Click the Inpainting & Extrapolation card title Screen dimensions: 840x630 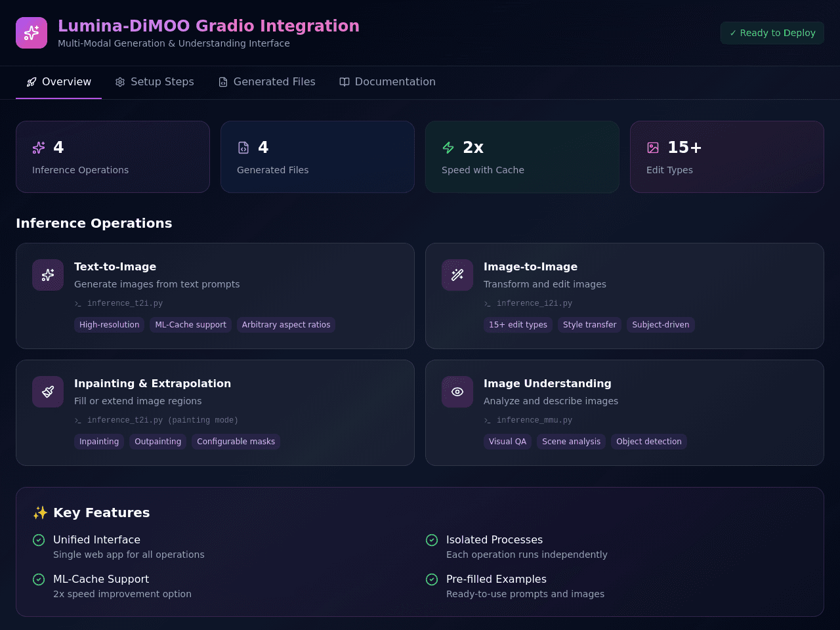tap(153, 383)
